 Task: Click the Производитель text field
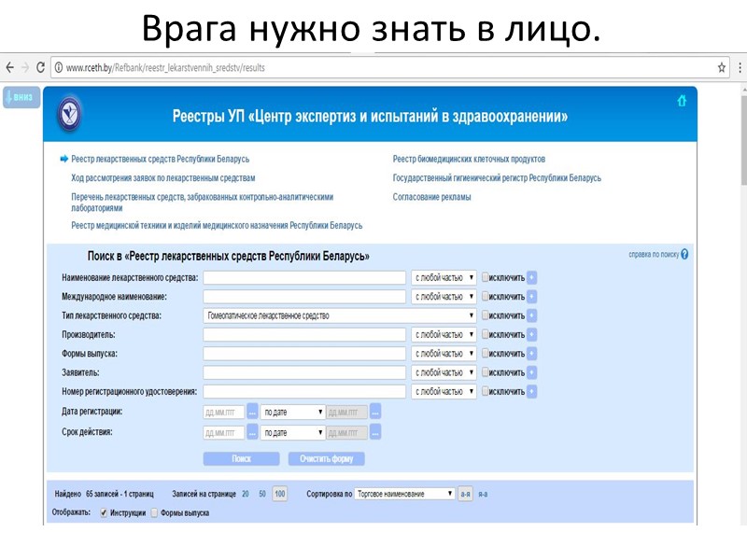point(304,335)
